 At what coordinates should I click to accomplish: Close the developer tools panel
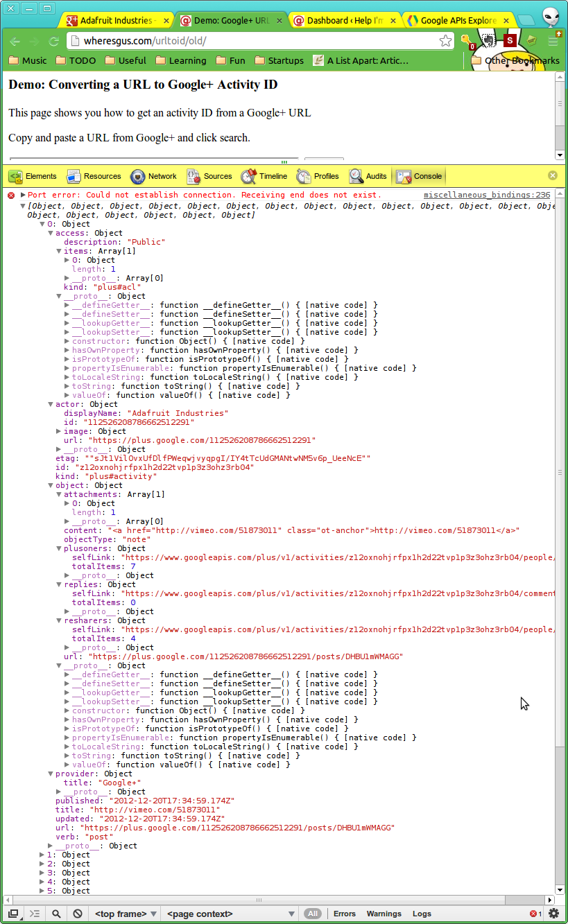553,175
